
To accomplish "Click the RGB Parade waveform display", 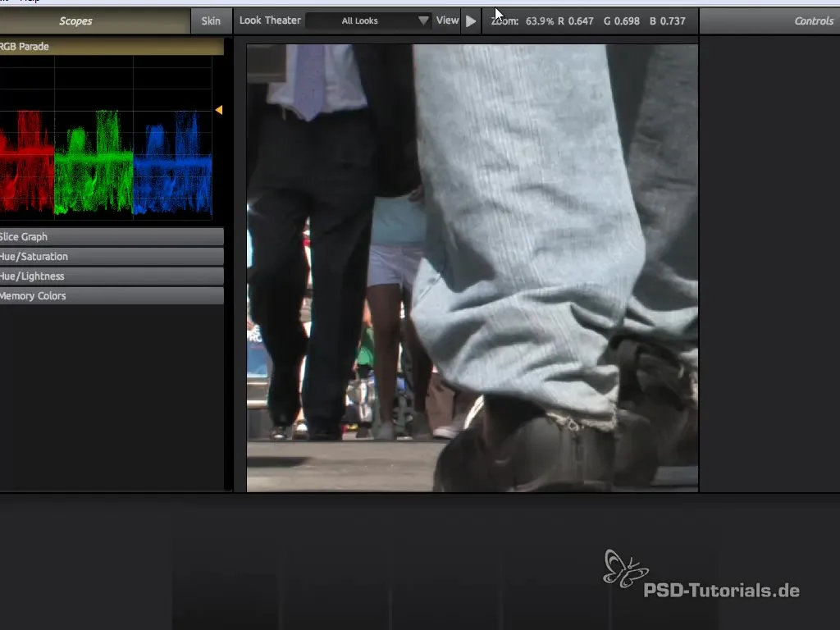I will 106,138.
